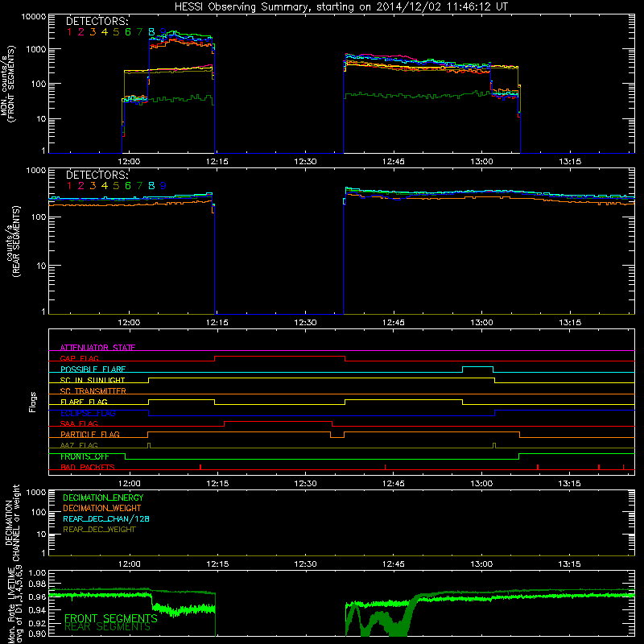Click detector 2 in the rear segments legend

[81, 186]
